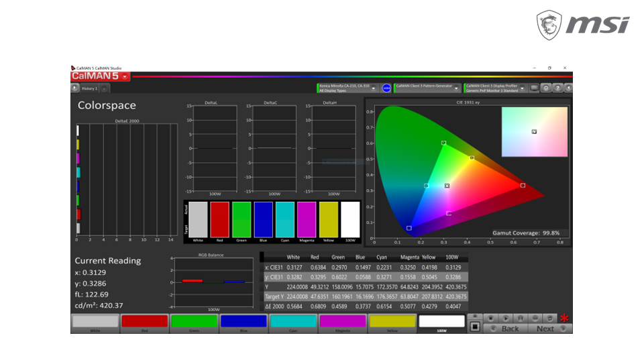Click the white point marker on CIE chart
The width and height of the screenshot is (644, 362).
pos(447,186)
